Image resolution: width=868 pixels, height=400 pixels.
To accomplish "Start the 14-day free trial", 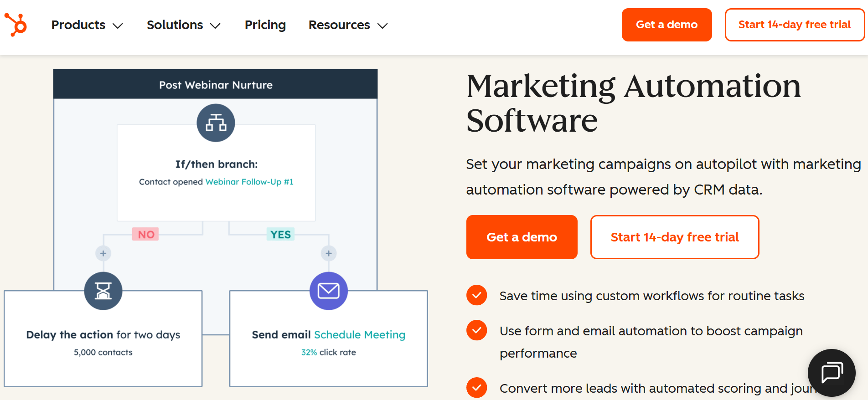I will (x=674, y=237).
